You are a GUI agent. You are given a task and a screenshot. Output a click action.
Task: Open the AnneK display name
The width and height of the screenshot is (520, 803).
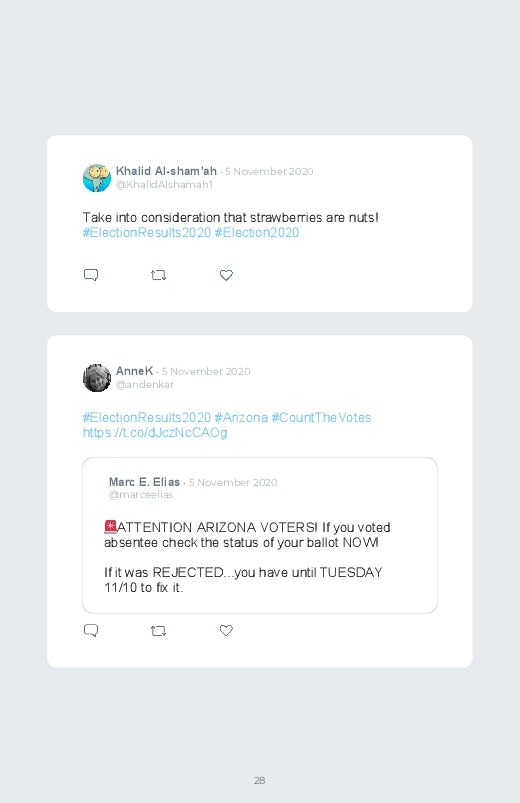[134, 371]
